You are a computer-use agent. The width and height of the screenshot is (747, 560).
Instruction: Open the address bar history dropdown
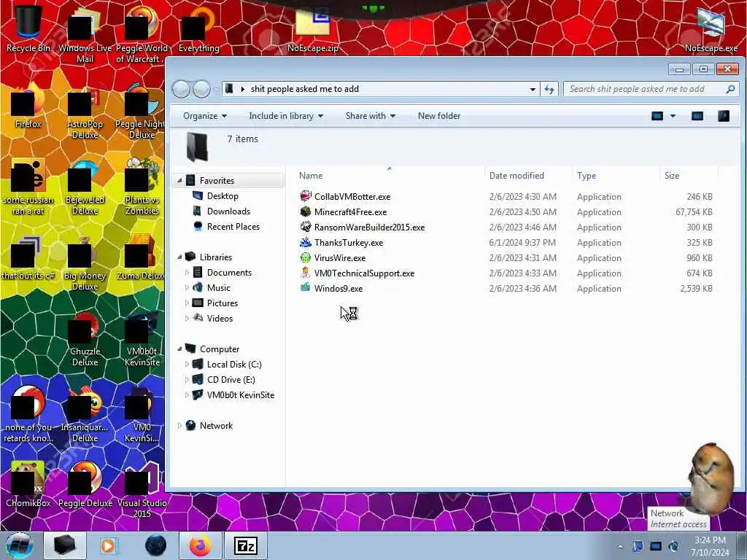tap(532, 89)
